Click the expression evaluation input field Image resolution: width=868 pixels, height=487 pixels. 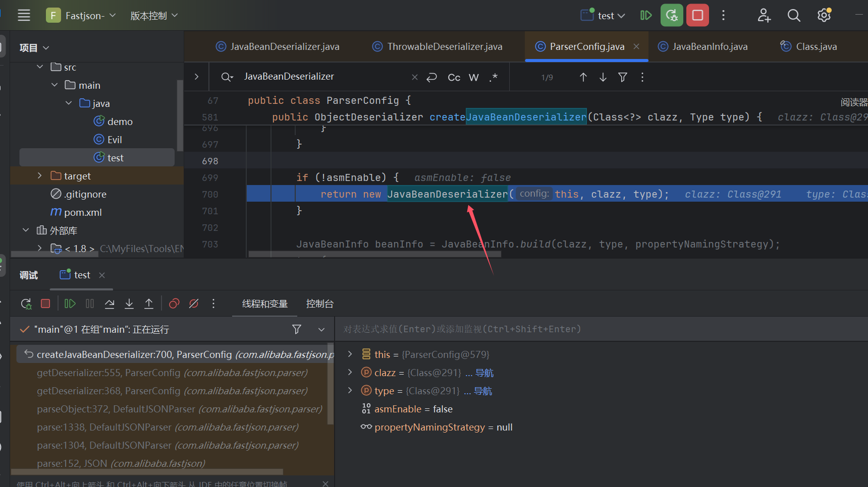[601, 329]
